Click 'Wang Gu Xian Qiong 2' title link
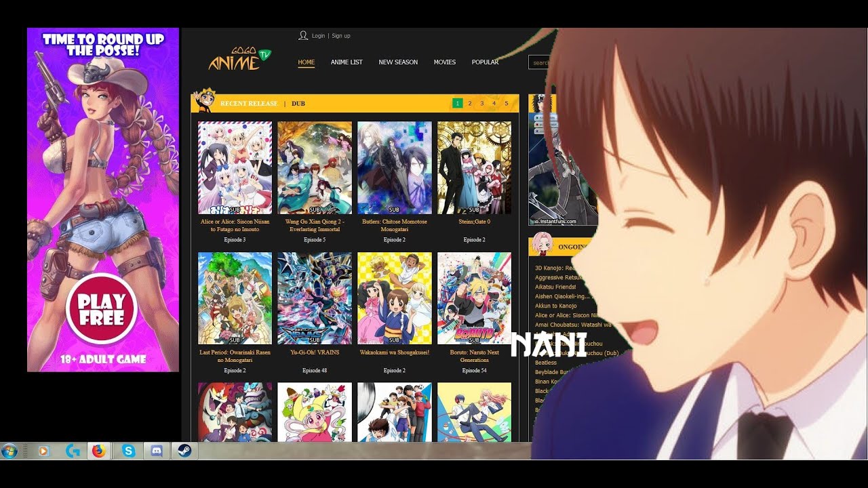Viewport: 868px width, 488px height. (315, 226)
